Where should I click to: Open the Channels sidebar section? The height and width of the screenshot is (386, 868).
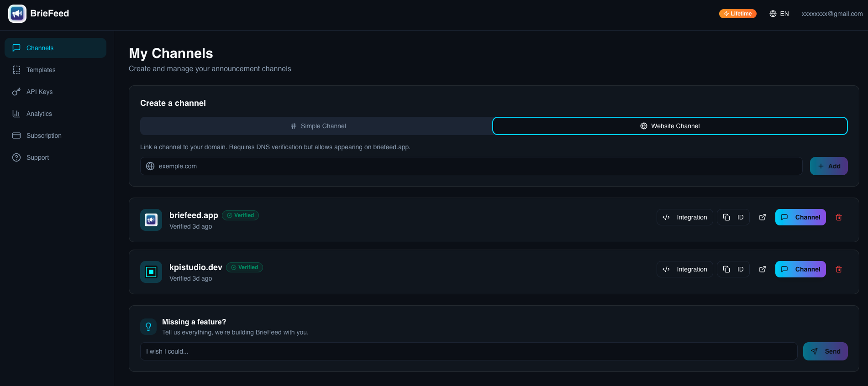pyautogui.click(x=55, y=48)
